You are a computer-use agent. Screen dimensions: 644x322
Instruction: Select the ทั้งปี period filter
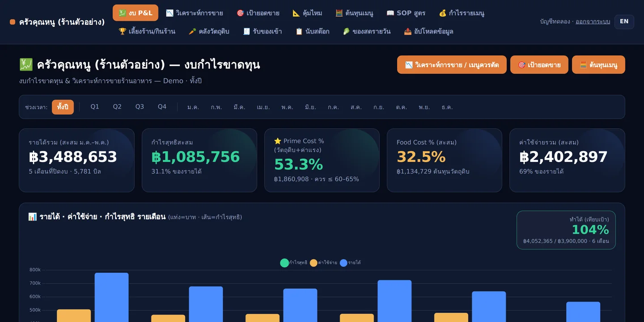click(63, 107)
